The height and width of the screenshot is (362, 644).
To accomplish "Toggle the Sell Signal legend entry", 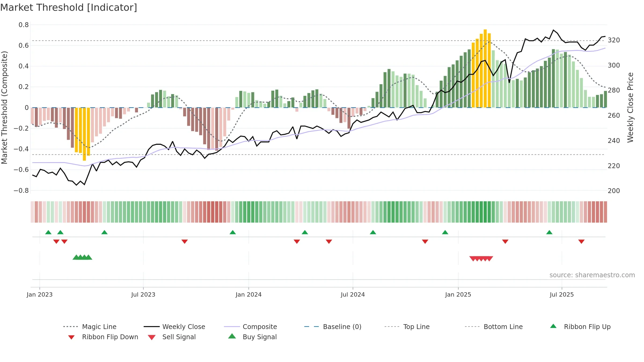I will point(172,337).
